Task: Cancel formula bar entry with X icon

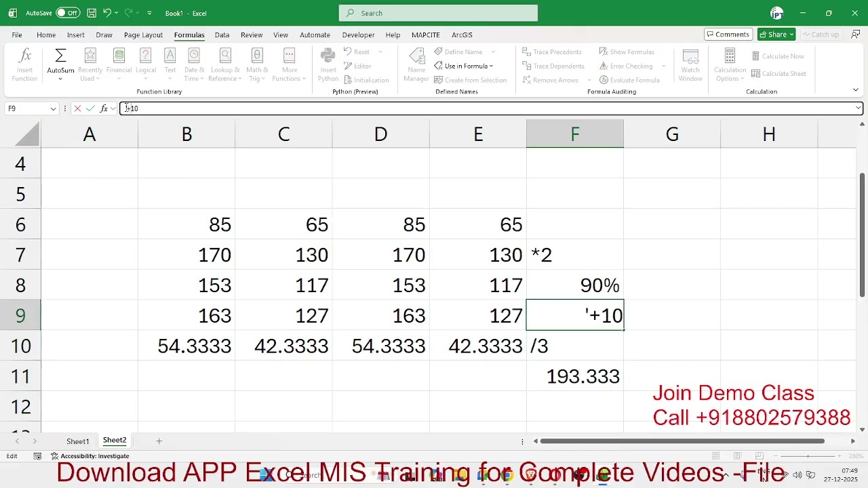Action: (77, 108)
